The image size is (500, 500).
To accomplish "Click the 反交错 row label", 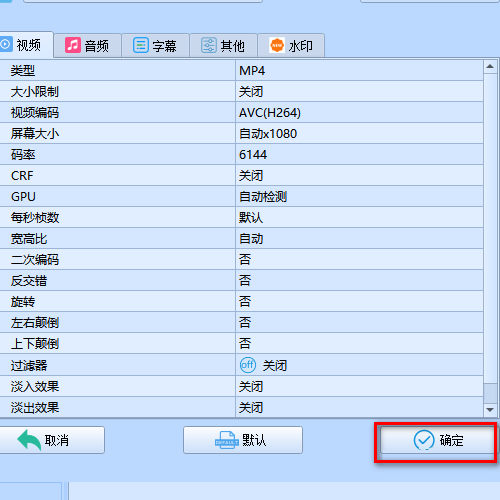I will pyautogui.click(x=28, y=281).
